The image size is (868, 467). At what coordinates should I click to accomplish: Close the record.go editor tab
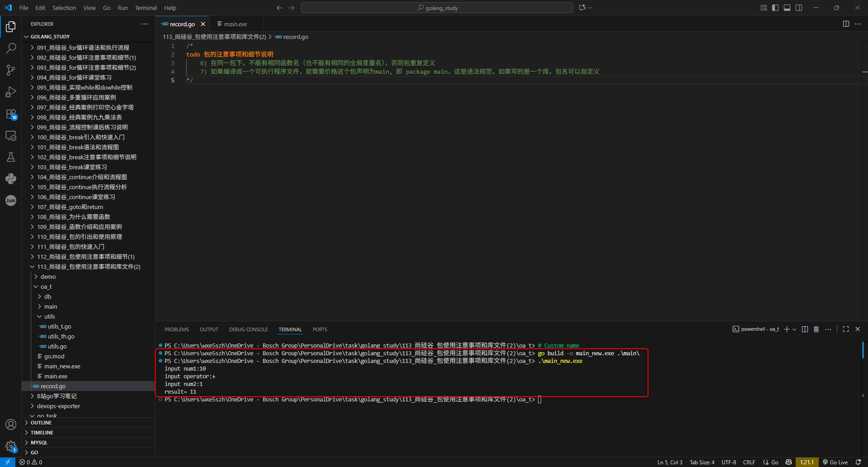click(x=203, y=24)
